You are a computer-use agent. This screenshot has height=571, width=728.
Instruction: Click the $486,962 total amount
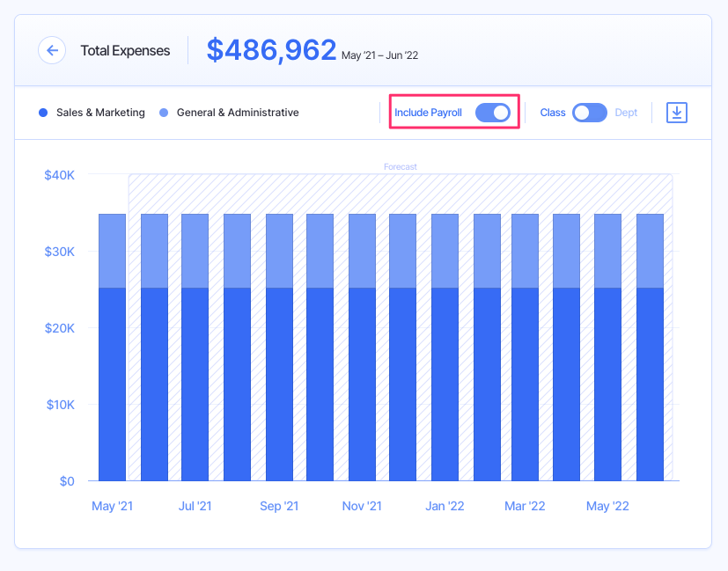coord(271,50)
